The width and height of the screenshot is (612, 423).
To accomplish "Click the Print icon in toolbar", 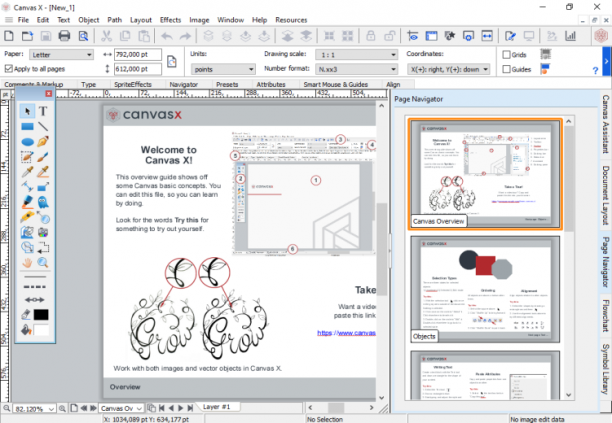I will pos(64,36).
